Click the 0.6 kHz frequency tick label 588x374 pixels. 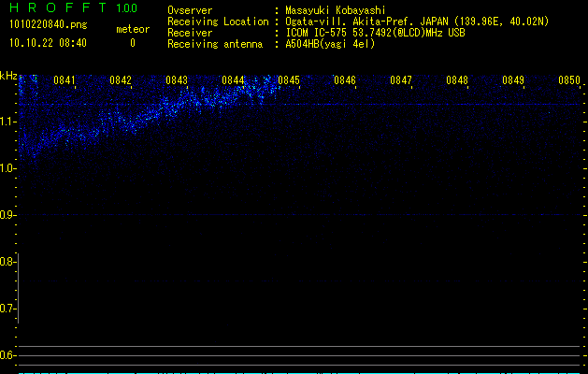point(7,355)
